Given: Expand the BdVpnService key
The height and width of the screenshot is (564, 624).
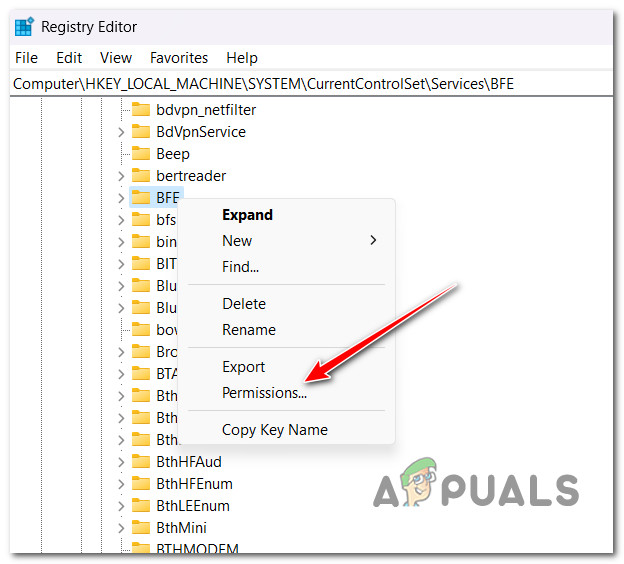Looking at the screenshot, I should point(121,132).
